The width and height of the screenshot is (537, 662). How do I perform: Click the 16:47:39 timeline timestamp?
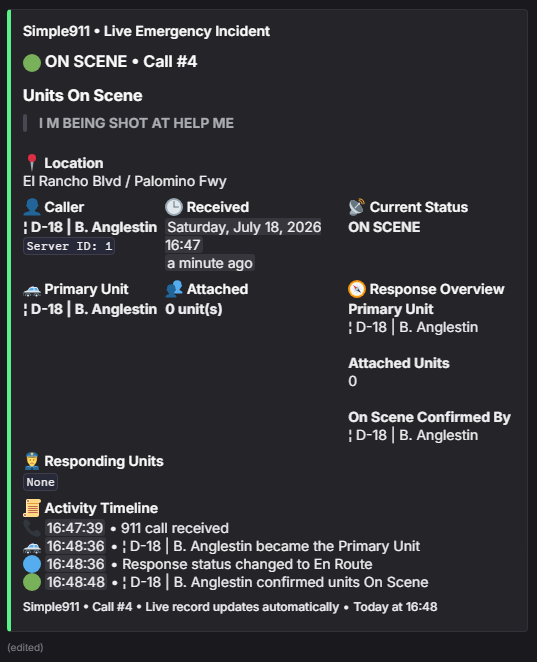point(75,528)
